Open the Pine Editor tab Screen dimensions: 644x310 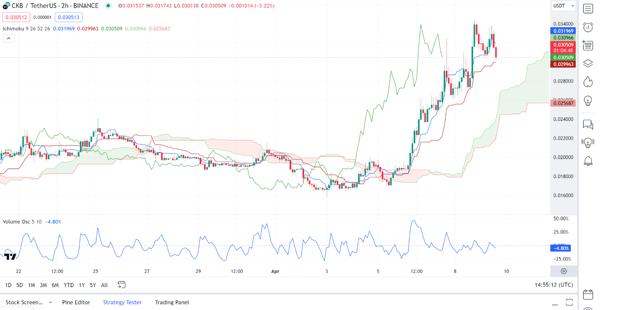click(x=76, y=302)
